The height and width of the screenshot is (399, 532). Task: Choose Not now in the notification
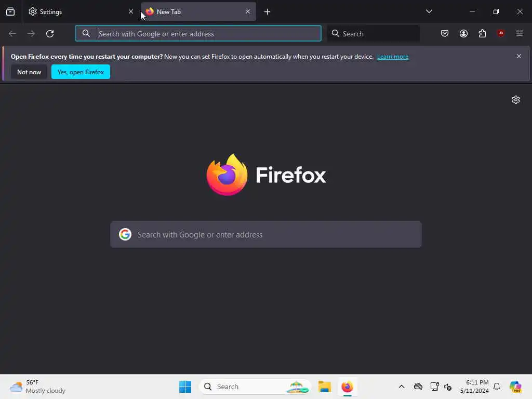[29, 72]
